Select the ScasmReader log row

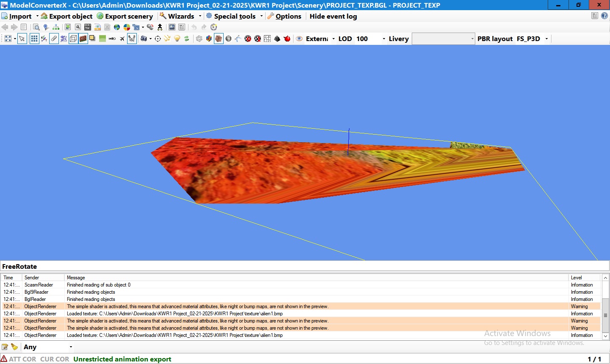pyautogui.click(x=301, y=285)
